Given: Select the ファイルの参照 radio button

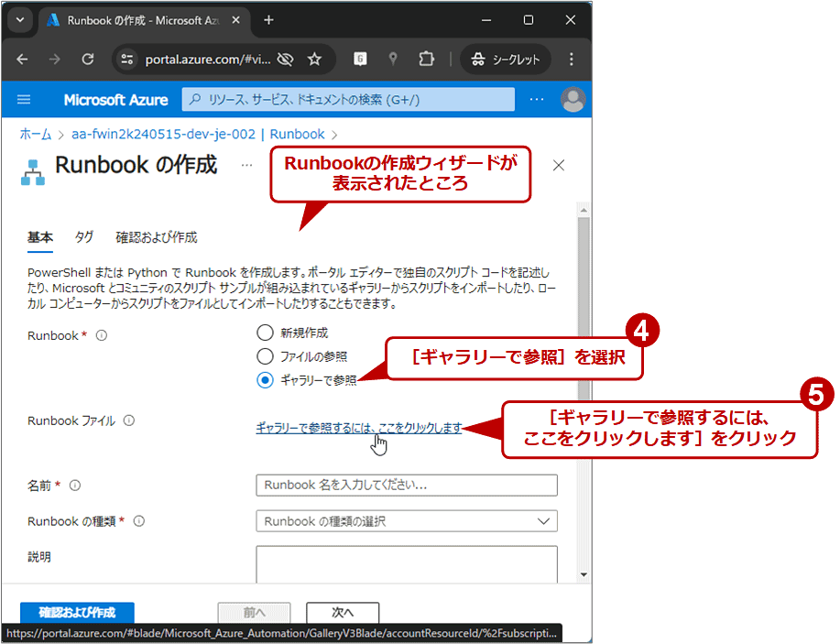Looking at the screenshot, I should pos(265,356).
